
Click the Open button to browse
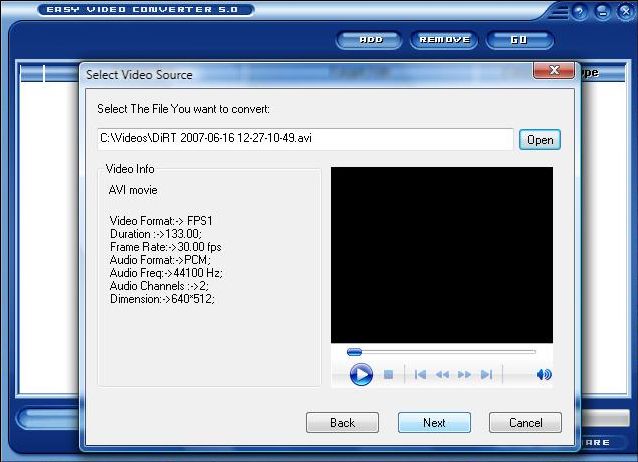540,140
